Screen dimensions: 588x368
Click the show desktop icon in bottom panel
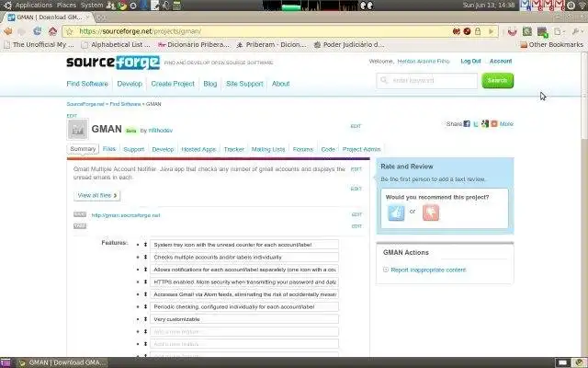coord(6,362)
